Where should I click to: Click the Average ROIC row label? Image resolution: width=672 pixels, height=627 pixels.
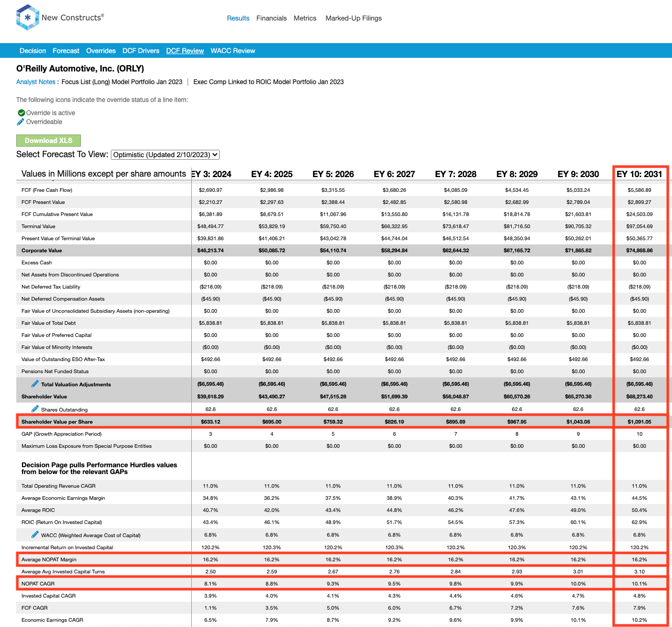(x=38, y=510)
